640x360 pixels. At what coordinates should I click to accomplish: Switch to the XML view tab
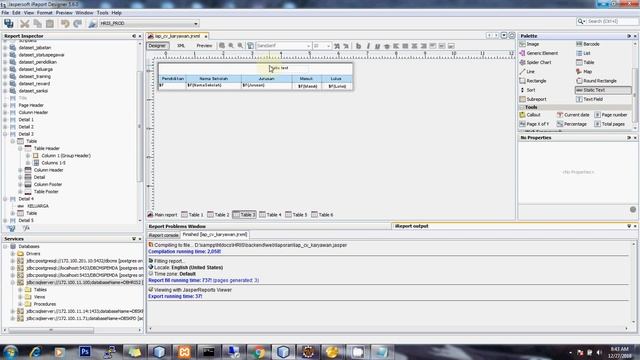pyautogui.click(x=181, y=46)
